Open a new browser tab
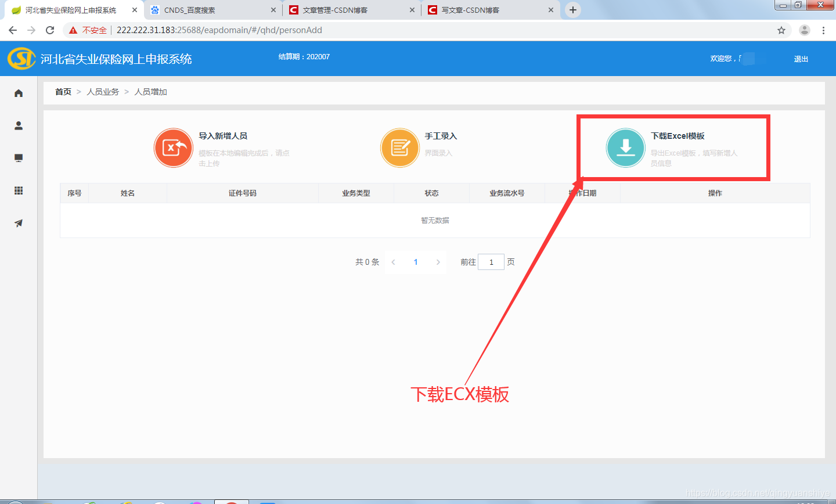This screenshot has width=836, height=504. click(573, 10)
